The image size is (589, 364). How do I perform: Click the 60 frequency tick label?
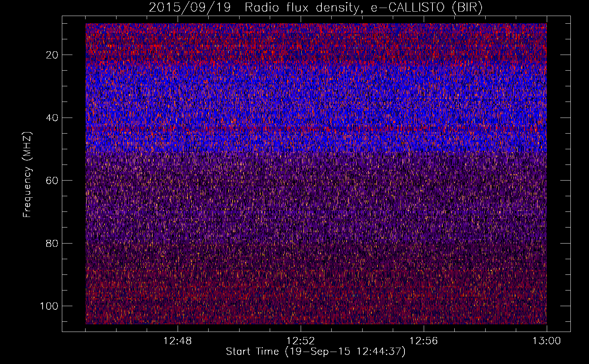pos(52,181)
